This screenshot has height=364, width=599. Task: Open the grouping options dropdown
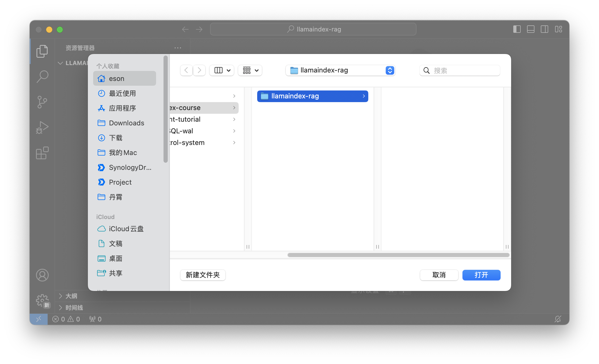(250, 70)
